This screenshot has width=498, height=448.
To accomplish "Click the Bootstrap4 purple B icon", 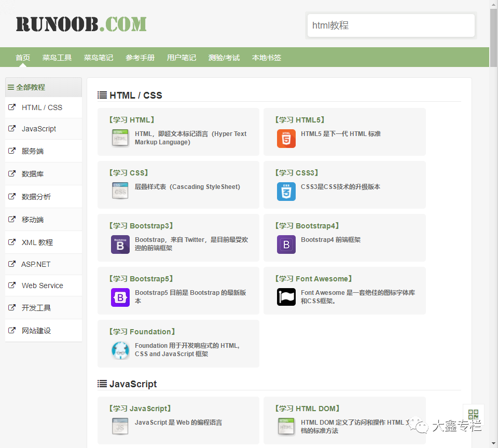I will pos(286,245).
